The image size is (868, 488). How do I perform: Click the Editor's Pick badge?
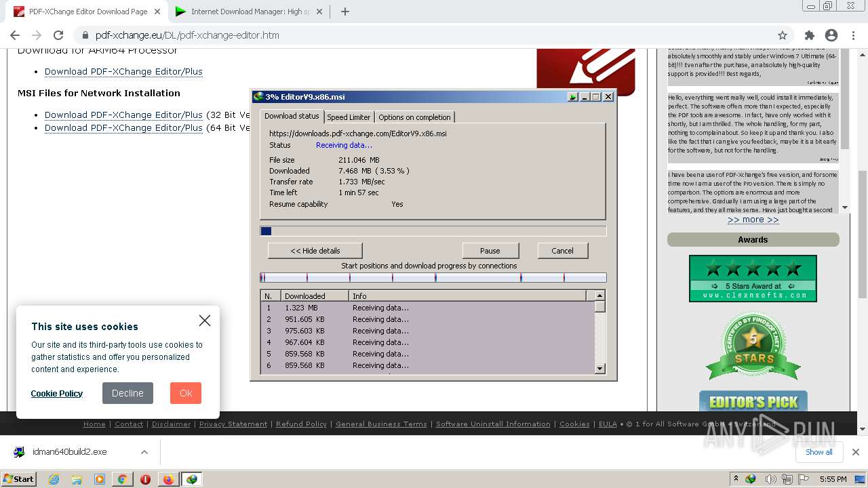click(753, 401)
